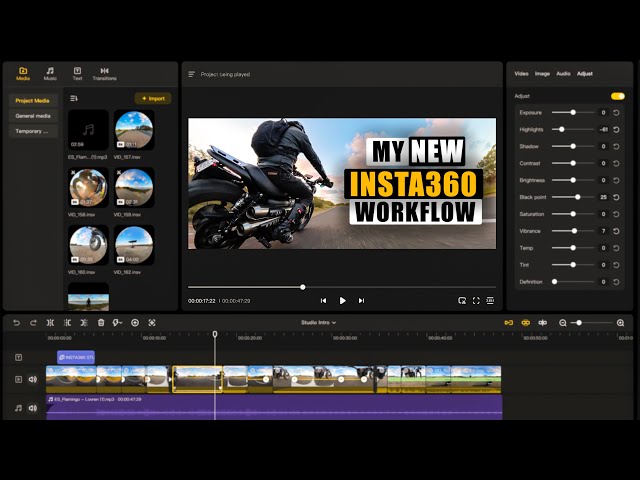640x480 pixels.
Task: Reset the Black point value
Action: pos(616,197)
